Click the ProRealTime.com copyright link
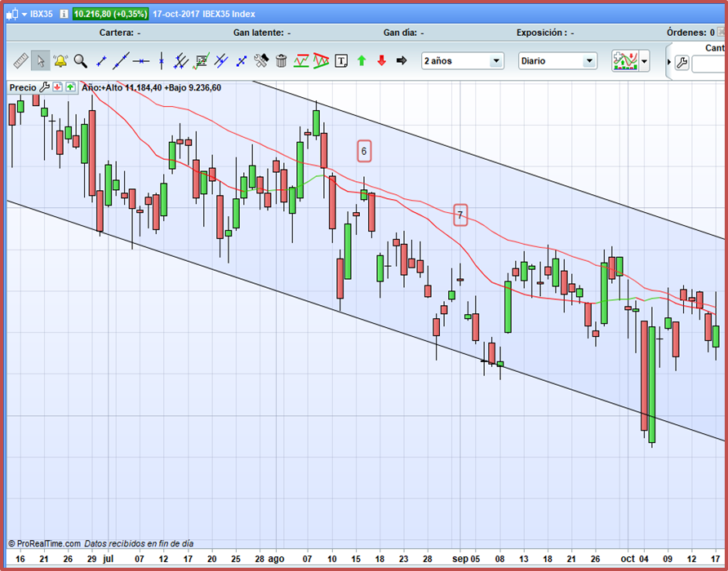 point(45,543)
